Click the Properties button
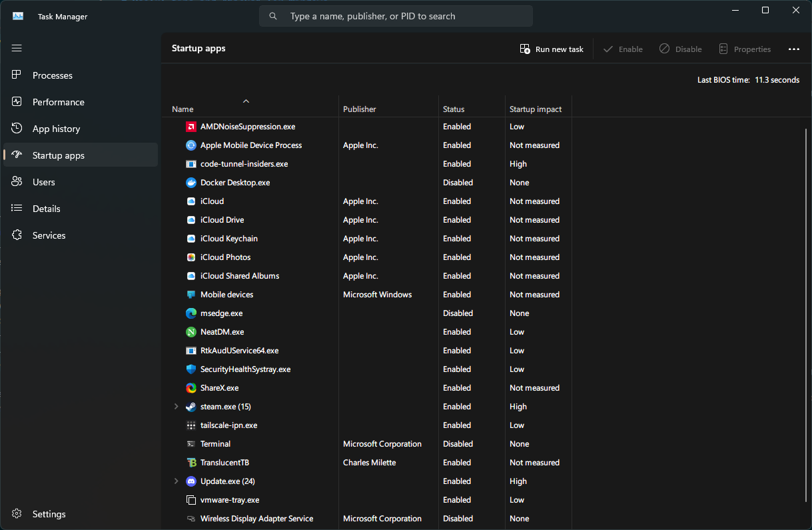The height and width of the screenshot is (530, 812). [745, 49]
